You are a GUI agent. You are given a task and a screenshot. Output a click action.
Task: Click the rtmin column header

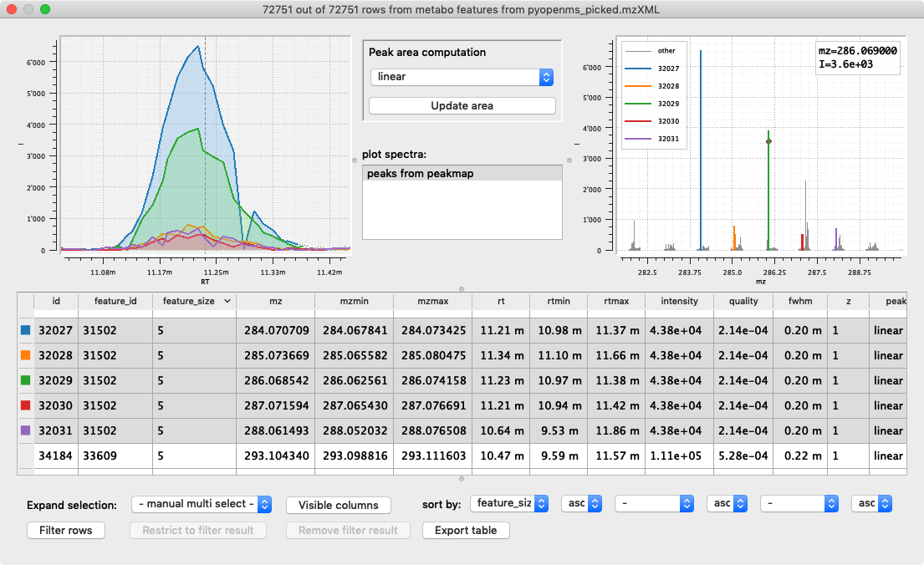click(559, 301)
